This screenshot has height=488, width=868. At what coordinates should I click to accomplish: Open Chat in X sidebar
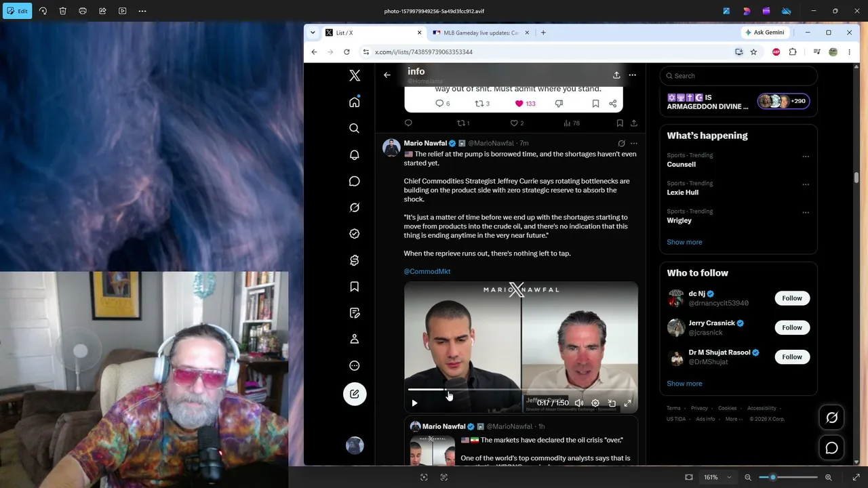355,181
